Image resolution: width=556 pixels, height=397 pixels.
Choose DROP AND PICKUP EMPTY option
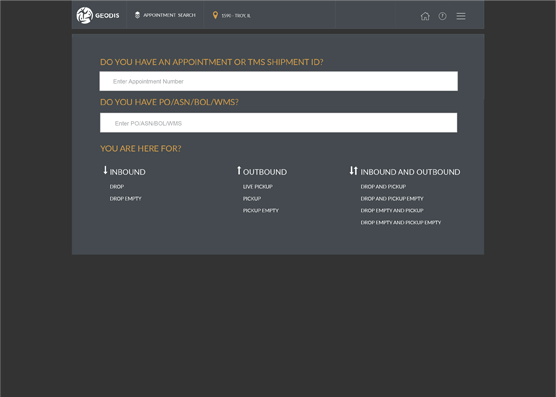point(392,198)
